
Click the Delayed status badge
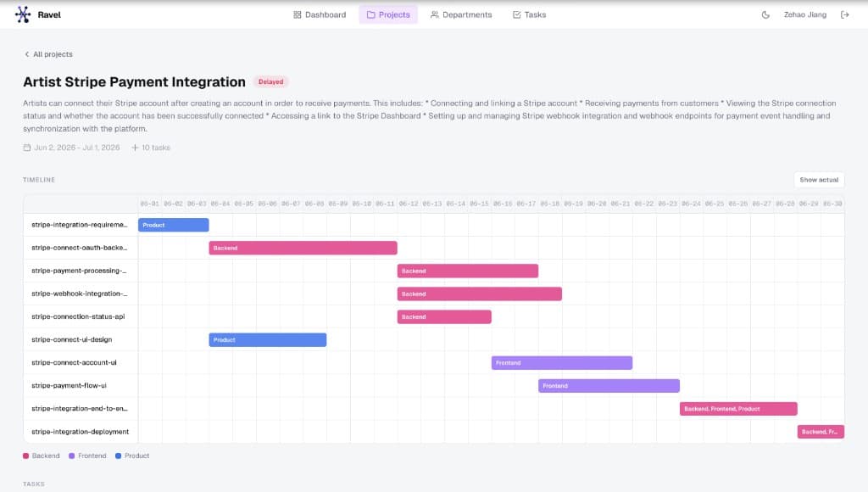pos(270,82)
